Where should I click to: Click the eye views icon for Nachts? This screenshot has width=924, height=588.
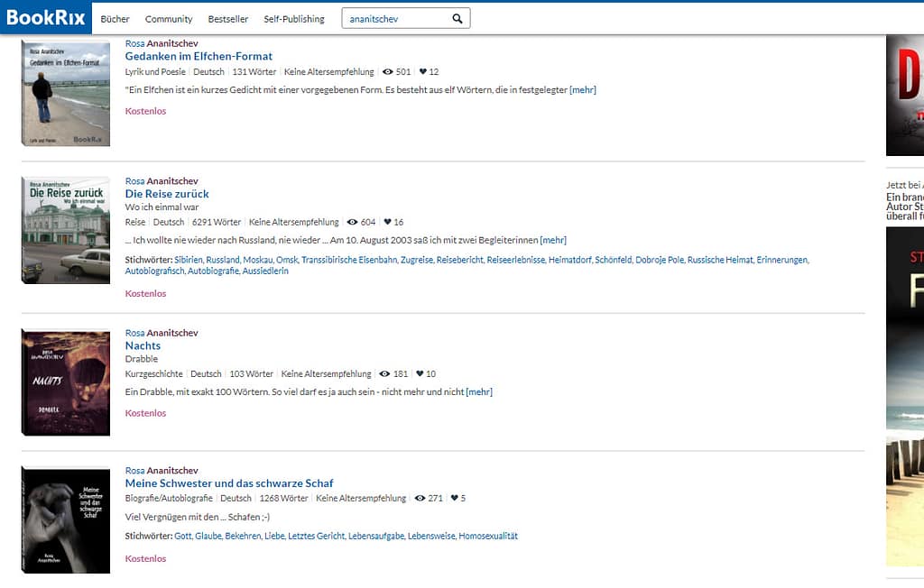384,374
